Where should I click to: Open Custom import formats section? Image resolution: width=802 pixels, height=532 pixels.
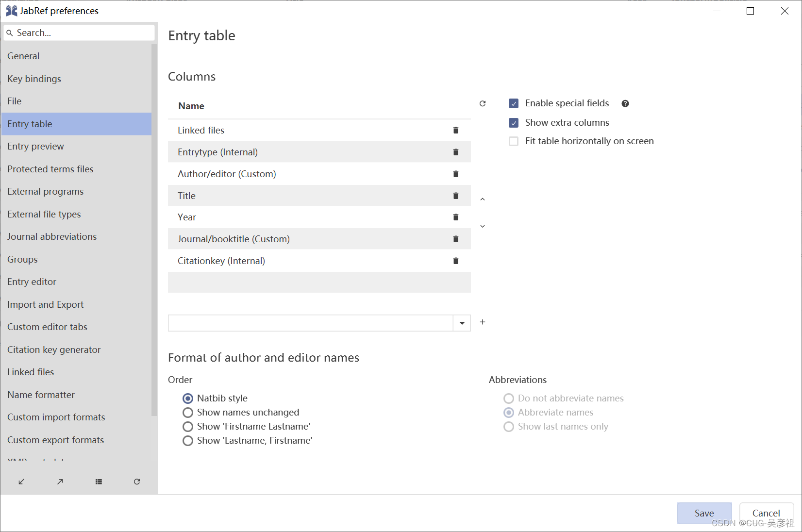pyautogui.click(x=76, y=417)
